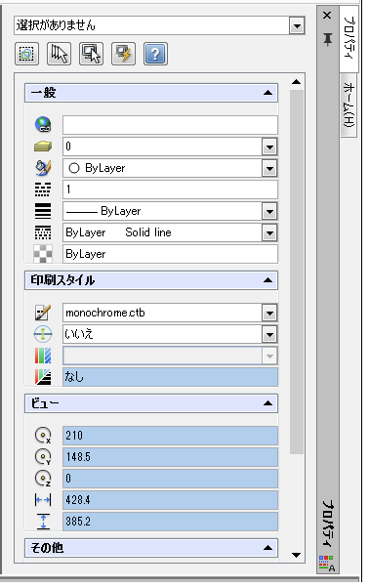The width and height of the screenshot is (369, 588).
Task: Click the select group toolbar icon
Action: (26, 54)
